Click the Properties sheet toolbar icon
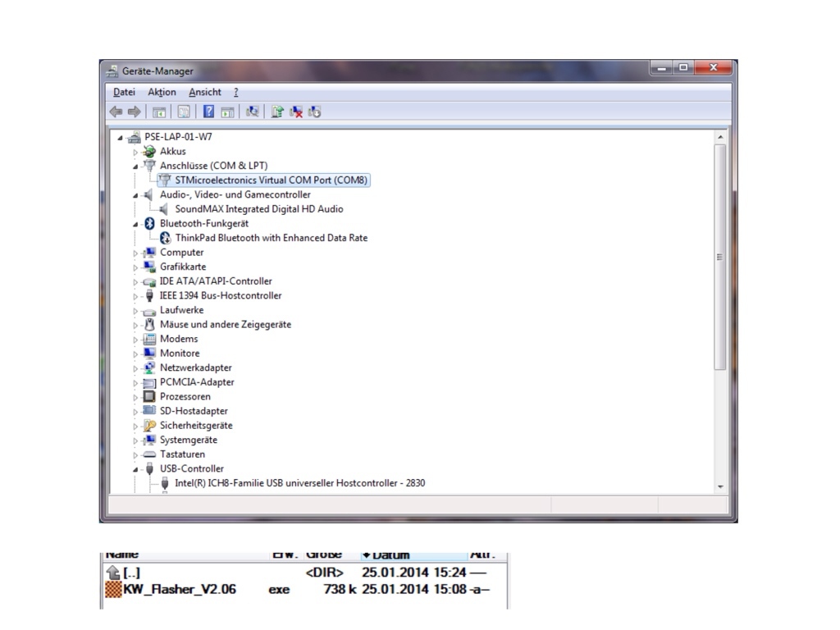This screenshot has height=630, width=840. [x=184, y=112]
